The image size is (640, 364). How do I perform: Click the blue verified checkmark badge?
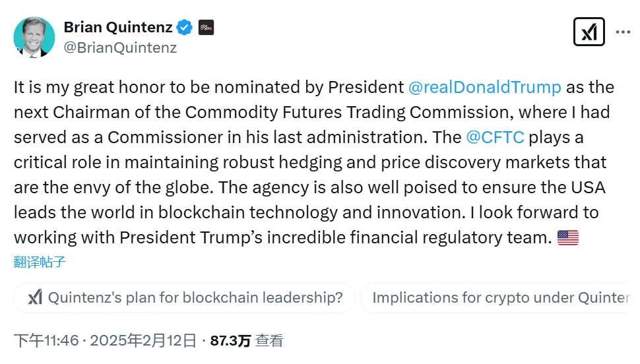click(185, 28)
